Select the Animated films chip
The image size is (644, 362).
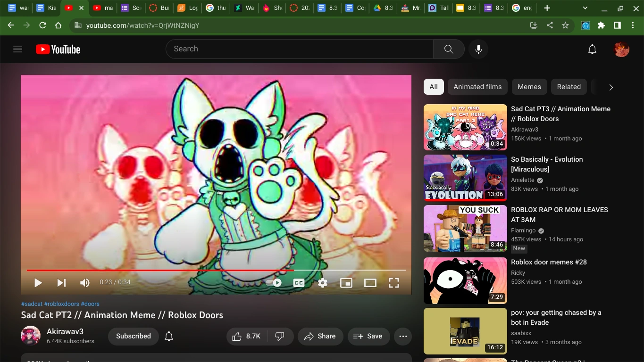click(477, 87)
